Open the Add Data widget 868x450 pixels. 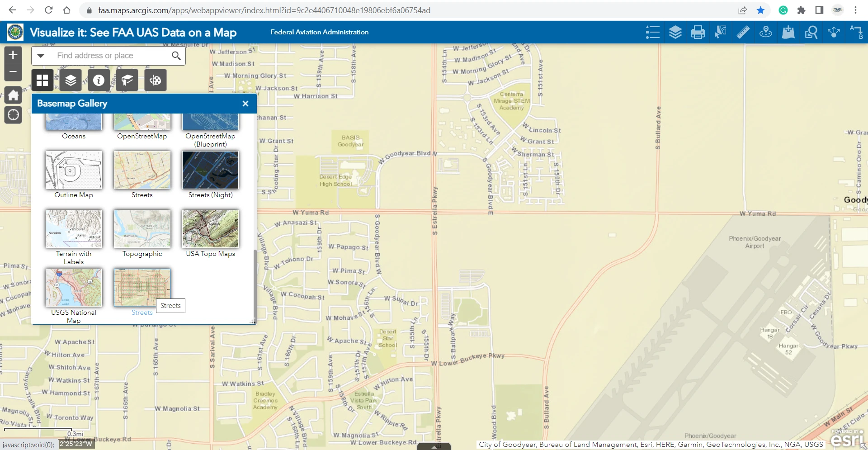click(x=788, y=32)
